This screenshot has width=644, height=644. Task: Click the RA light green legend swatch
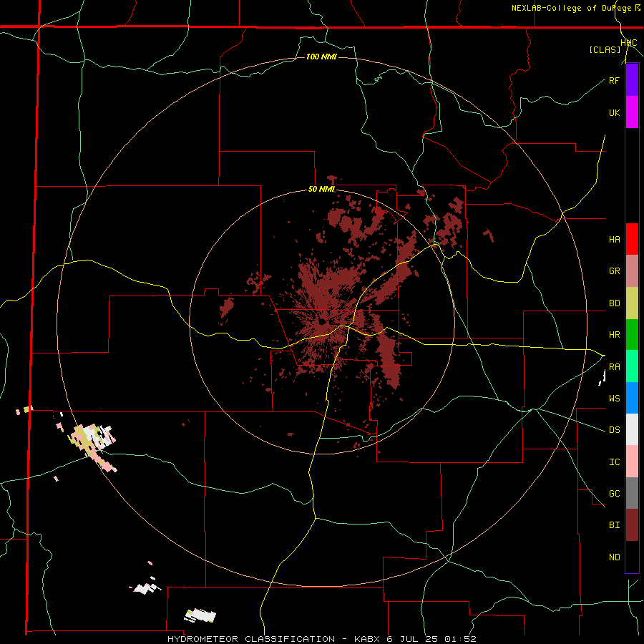click(x=632, y=366)
